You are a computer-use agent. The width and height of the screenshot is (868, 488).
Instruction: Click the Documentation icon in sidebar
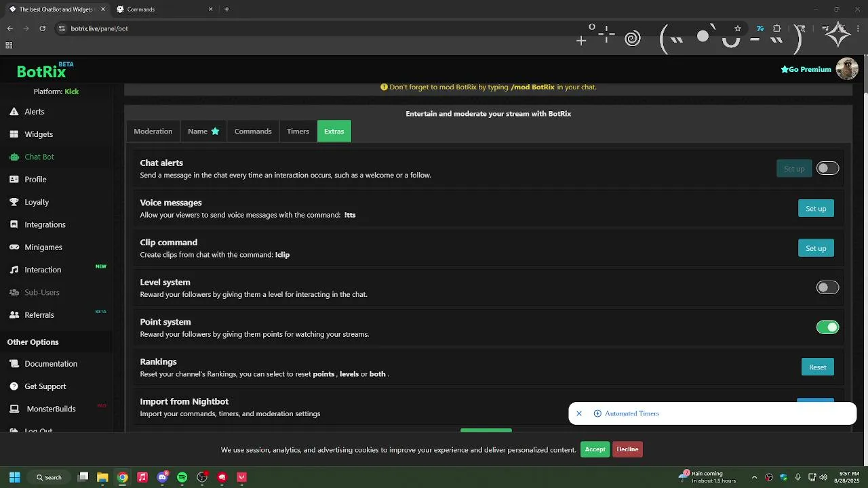coord(14,364)
